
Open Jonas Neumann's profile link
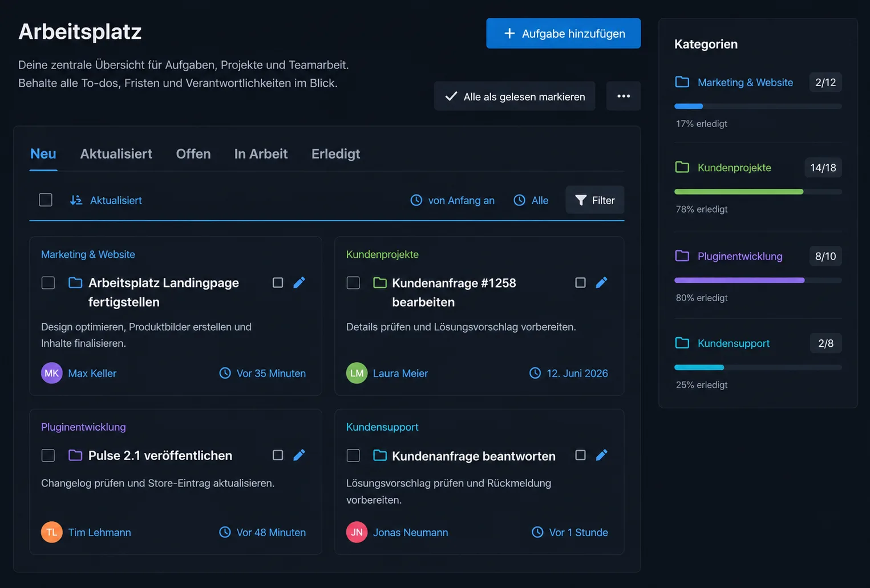pos(411,532)
